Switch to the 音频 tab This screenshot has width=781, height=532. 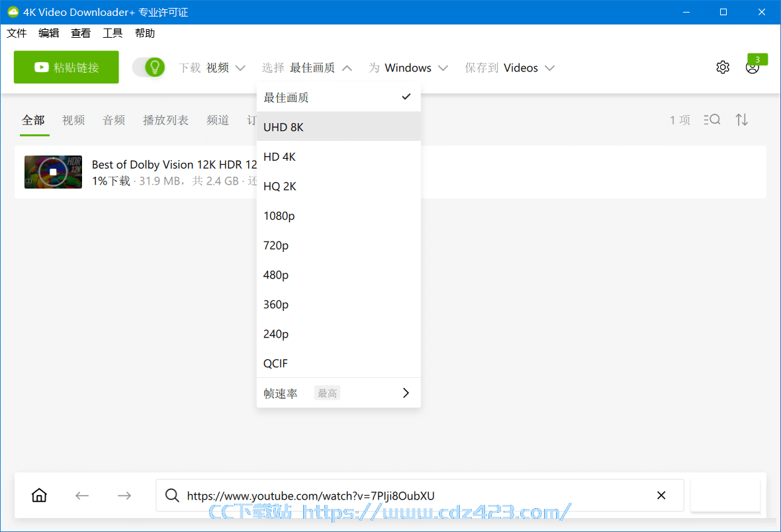click(114, 120)
